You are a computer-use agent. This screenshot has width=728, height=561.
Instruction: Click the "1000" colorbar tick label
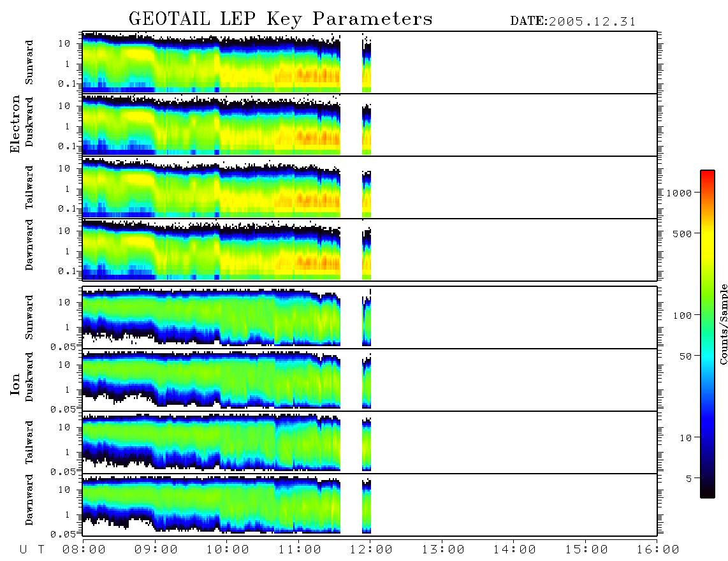(679, 193)
